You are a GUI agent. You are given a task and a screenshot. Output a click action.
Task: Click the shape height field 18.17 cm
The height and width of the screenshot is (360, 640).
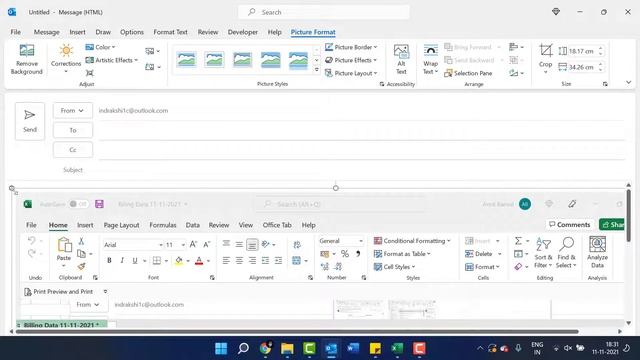coord(581,51)
